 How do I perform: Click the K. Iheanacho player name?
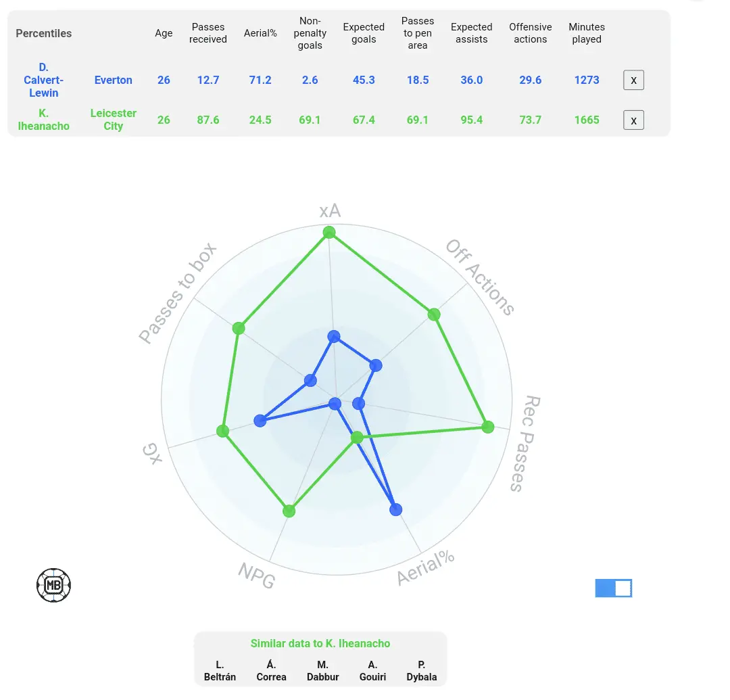(x=43, y=120)
